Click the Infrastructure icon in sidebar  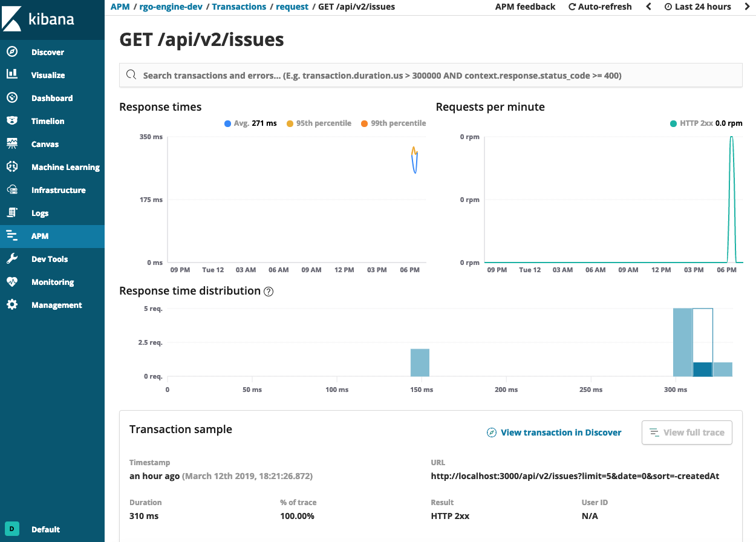[x=12, y=189]
